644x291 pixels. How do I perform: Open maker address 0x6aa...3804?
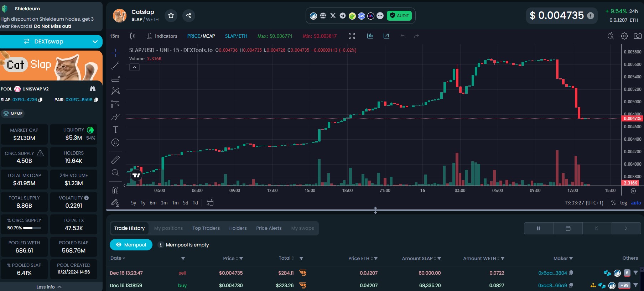(552, 273)
